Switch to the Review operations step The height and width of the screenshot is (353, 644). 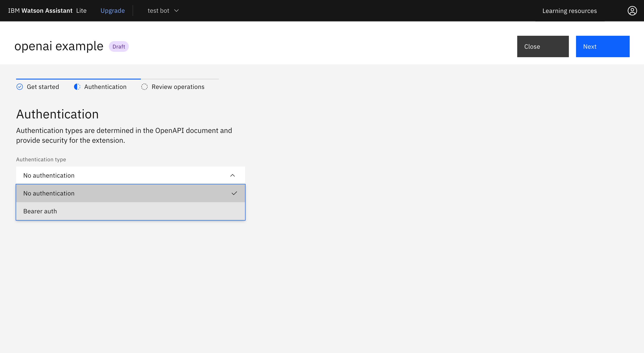178,87
